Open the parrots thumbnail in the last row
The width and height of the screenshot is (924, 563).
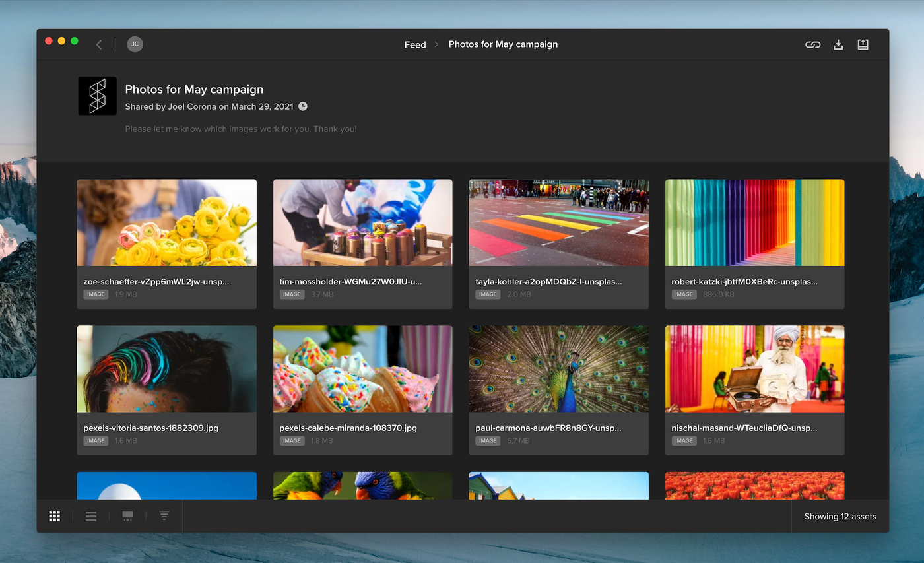click(x=363, y=486)
